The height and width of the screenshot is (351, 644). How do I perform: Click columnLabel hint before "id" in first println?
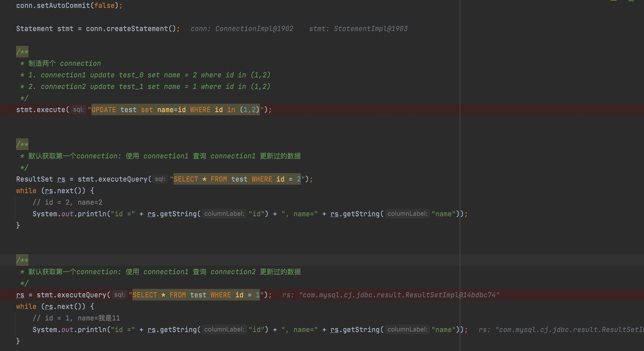pos(224,214)
